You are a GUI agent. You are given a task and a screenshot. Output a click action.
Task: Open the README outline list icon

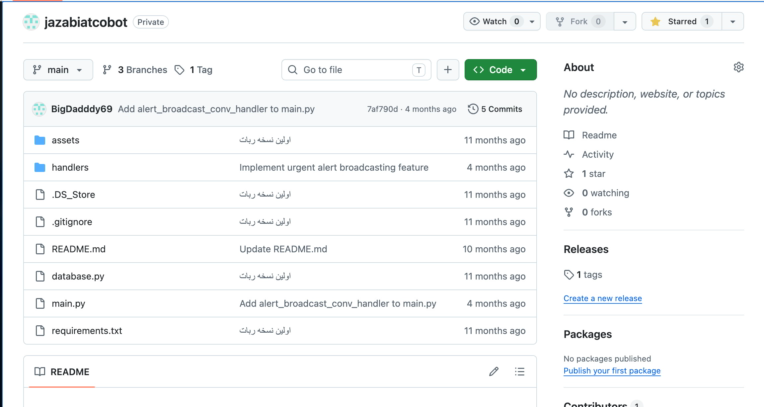(x=519, y=371)
